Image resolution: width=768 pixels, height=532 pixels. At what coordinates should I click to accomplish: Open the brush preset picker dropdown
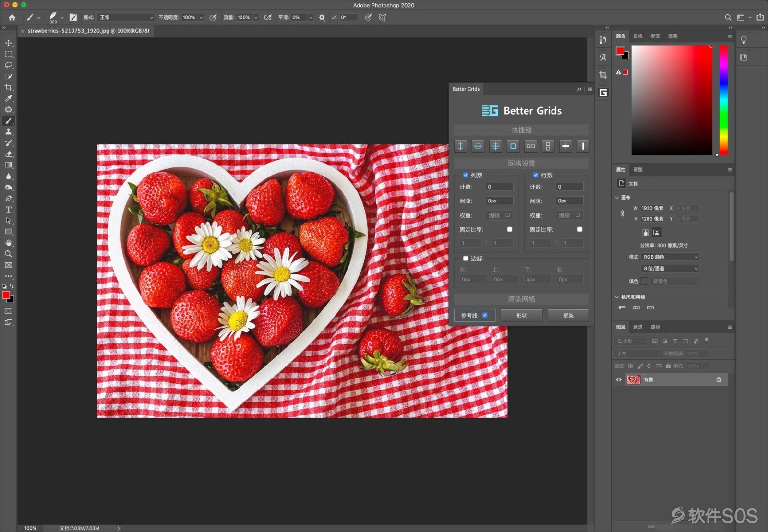pyautogui.click(x=62, y=18)
